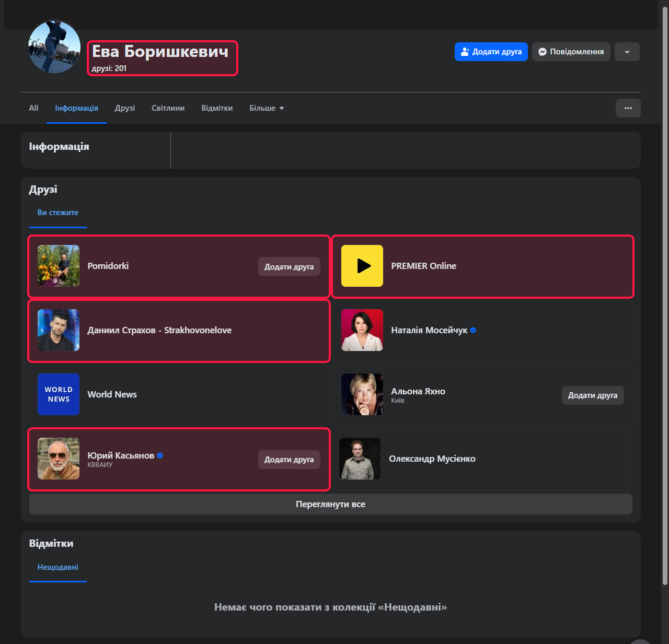Image resolution: width=669 pixels, height=644 pixels.
Task: Add Pomidorki as a friend
Action: (289, 266)
